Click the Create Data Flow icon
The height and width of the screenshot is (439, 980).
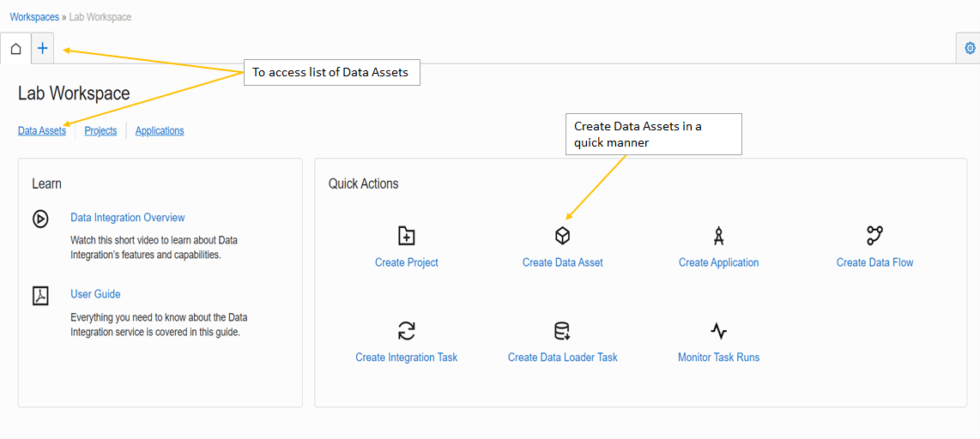(x=875, y=236)
